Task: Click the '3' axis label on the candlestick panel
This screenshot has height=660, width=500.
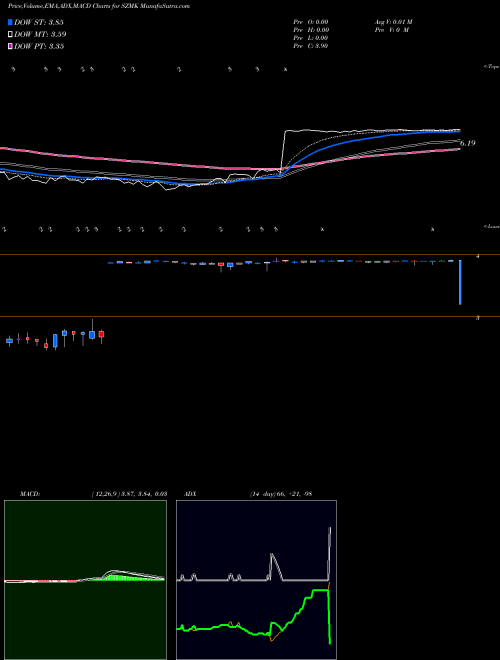Action: (478, 318)
